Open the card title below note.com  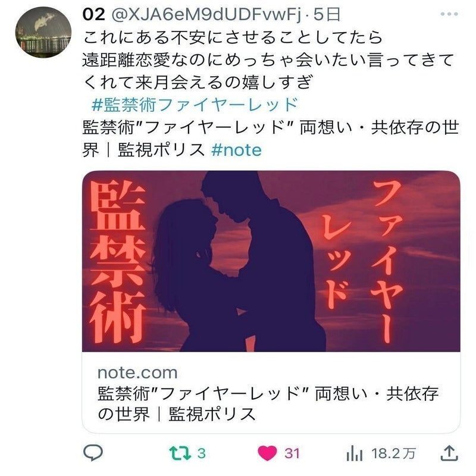coord(268,403)
